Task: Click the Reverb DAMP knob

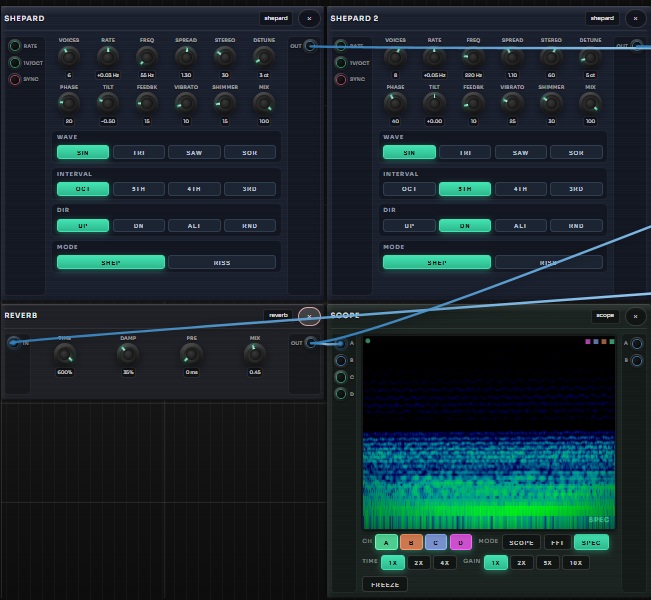Action: [128, 354]
